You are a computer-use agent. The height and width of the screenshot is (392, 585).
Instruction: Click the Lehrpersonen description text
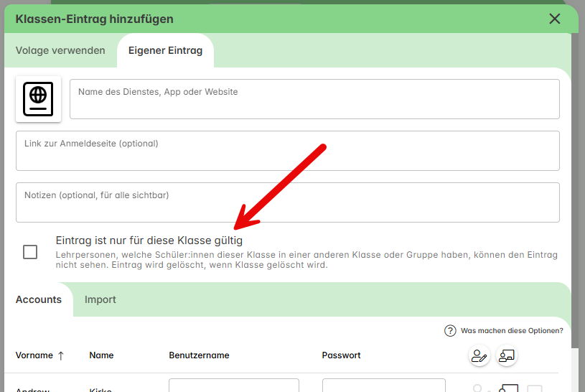306,260
